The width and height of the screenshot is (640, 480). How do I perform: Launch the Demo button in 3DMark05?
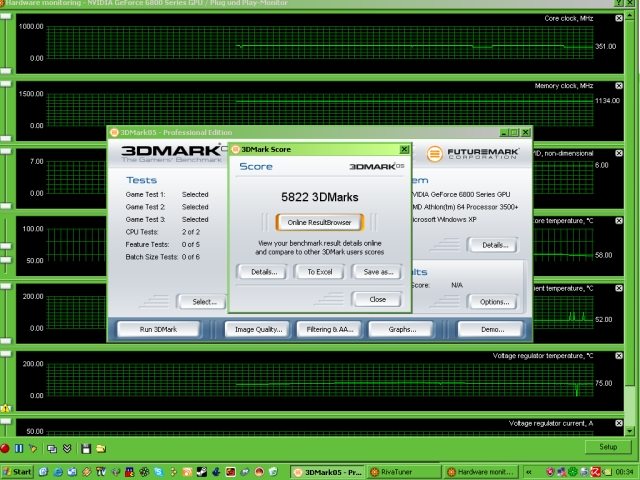point(492,329)
